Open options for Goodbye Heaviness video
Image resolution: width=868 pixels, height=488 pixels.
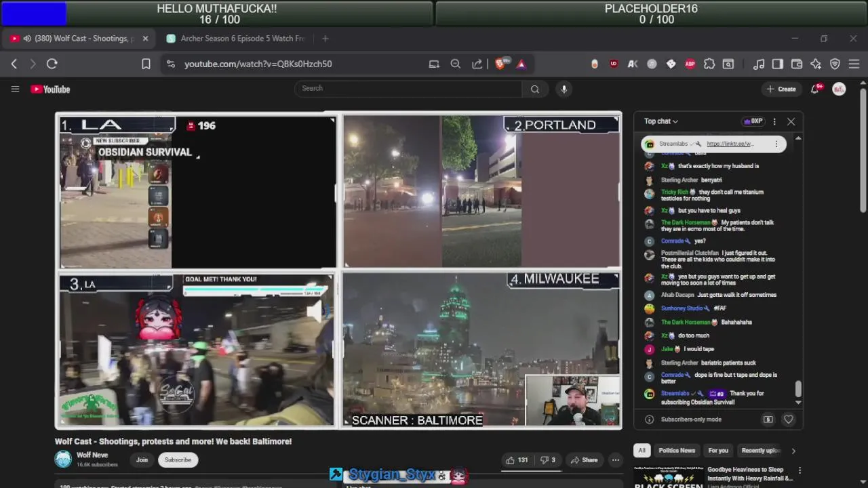point(800,470)
